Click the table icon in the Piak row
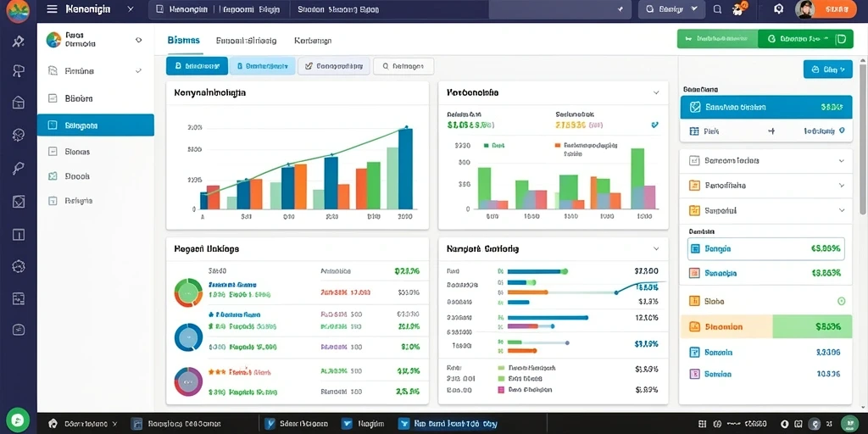This screenshot has width=868, height=434. pyautogui.click(x=694, y=131)
